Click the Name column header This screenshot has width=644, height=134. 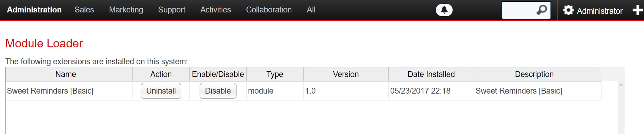pyautogui.click(x=66, y=74)
